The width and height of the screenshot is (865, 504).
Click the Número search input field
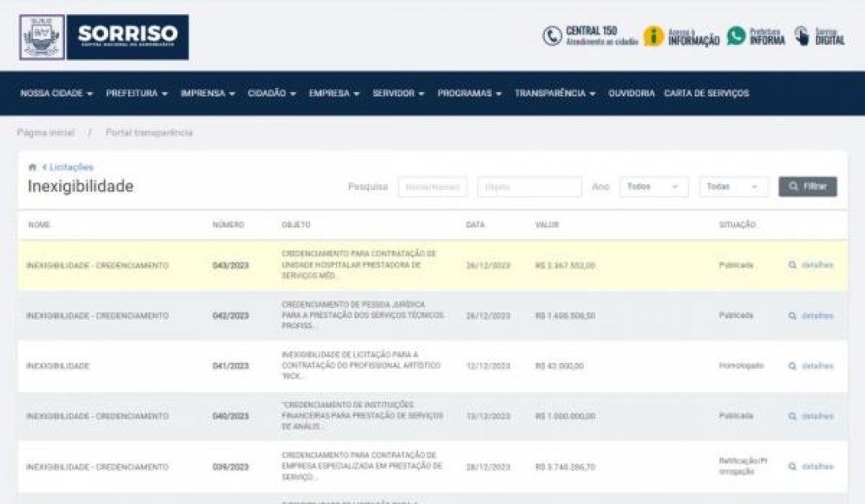pos(432,187)
